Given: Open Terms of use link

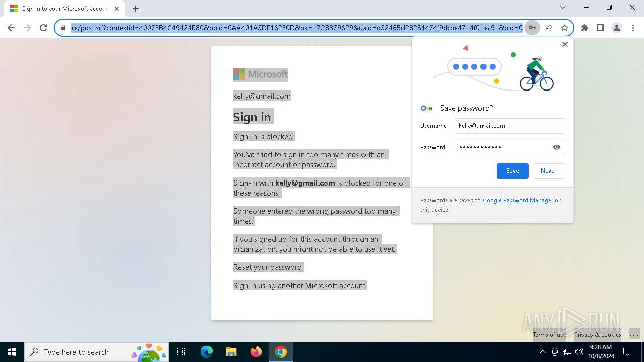Looking at the screenshot, I should point(549,335).
